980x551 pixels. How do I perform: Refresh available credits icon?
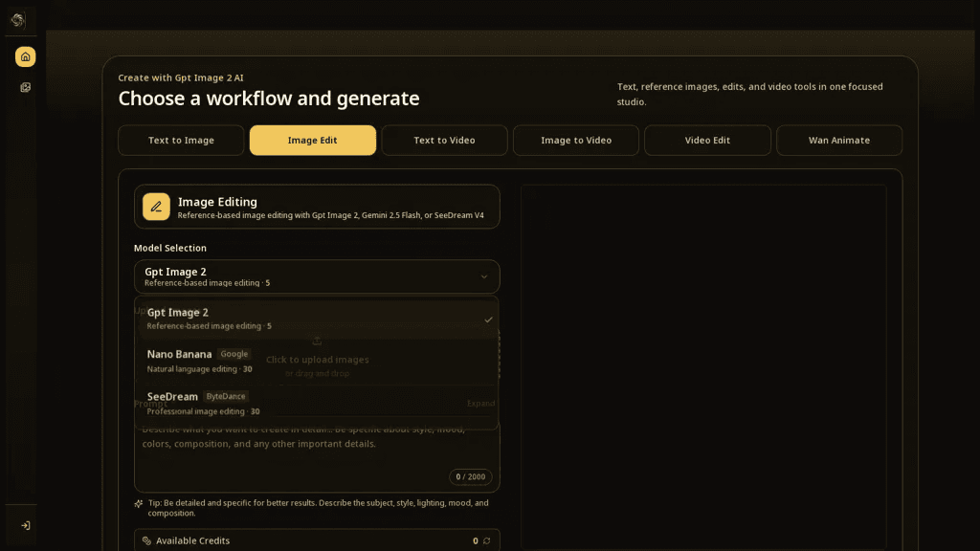[x=486, y=541]
